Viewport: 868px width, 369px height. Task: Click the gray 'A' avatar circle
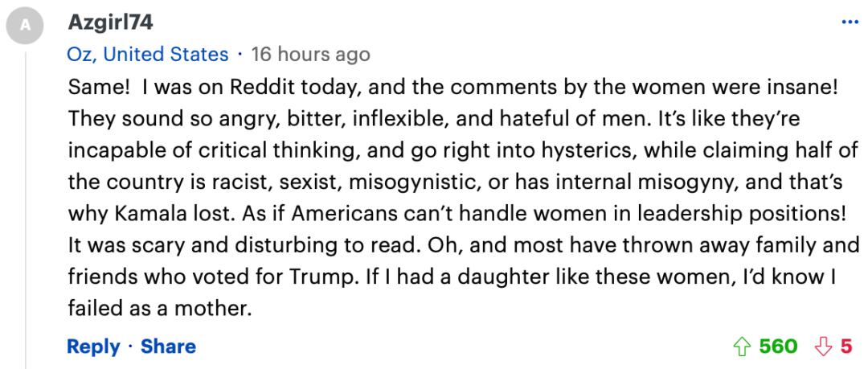tap(25, 26)
